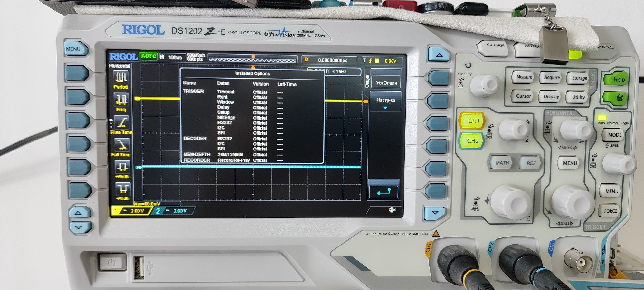
Task: Click the cyan channel 2 ground marker
Action: tap(139, 167)
